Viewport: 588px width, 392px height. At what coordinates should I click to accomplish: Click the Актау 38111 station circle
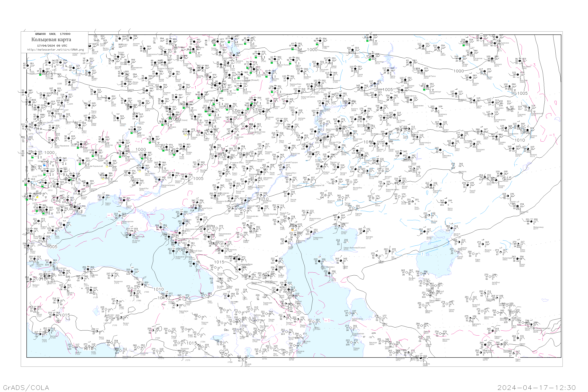point(329,273)
